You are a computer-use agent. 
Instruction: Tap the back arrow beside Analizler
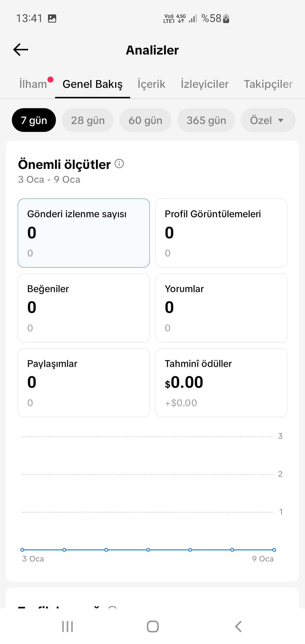point(21,50)
